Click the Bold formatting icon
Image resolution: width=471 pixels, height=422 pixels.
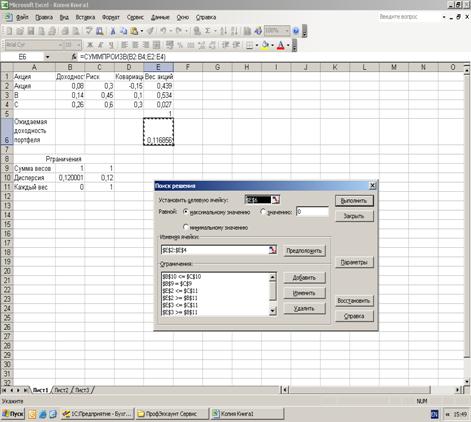tap(90, 45)
